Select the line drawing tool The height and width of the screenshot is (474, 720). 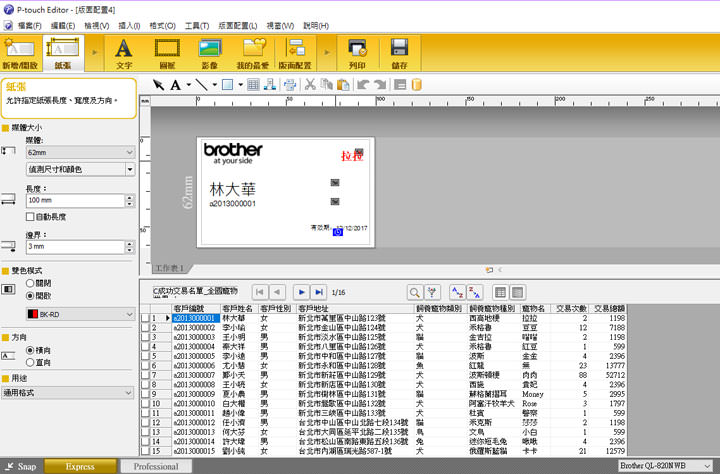click(201, 85)
